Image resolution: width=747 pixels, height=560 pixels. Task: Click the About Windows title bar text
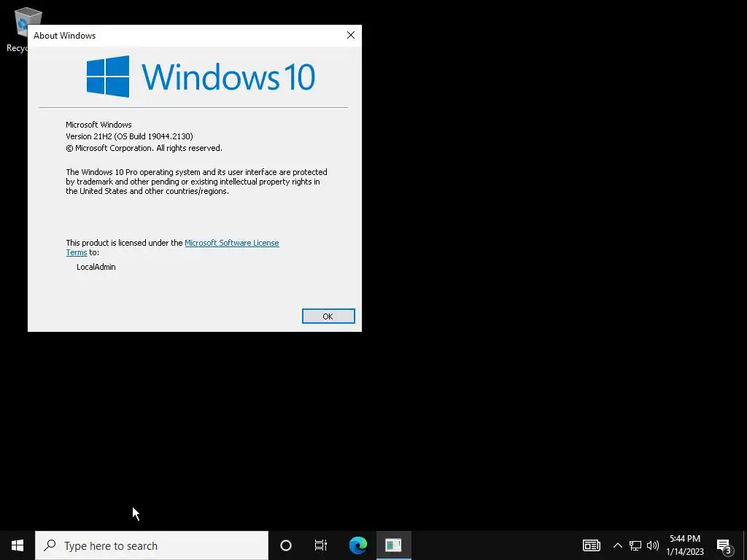(x=64, y=36)
